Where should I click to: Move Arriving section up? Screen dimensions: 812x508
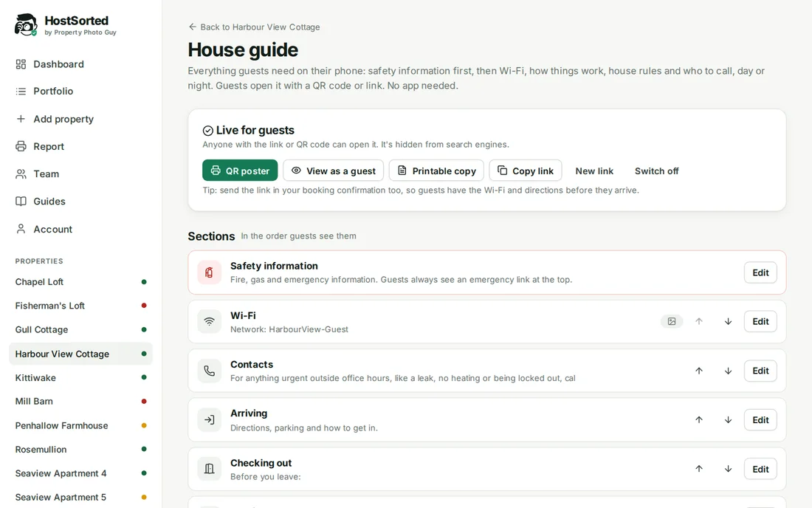(699, 420)
